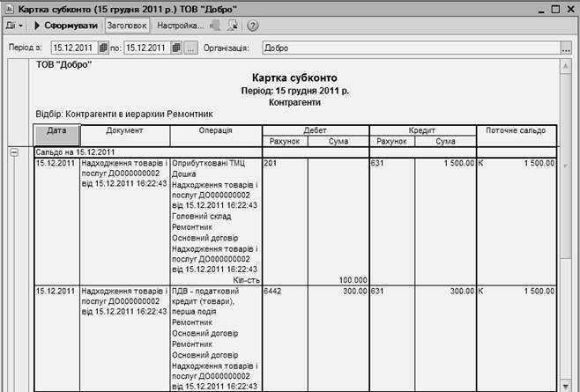Click the save settings icon beside Настройка
The height and width of the screenshot is (392, 580).
tap(215, 26)
